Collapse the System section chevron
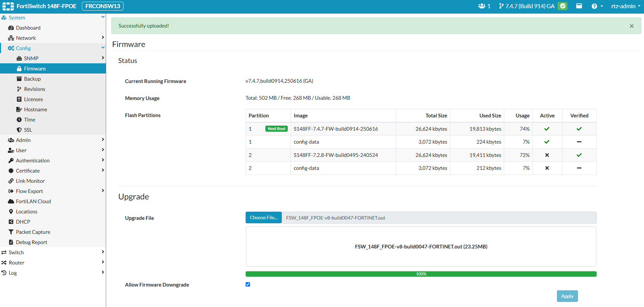This screenshot has width=644, height=307. tap(103, 17)
